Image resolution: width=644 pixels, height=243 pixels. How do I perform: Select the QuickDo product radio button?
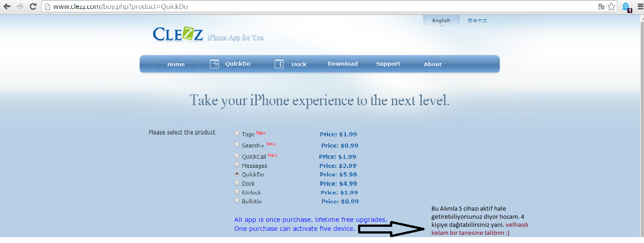pos(237,173)
